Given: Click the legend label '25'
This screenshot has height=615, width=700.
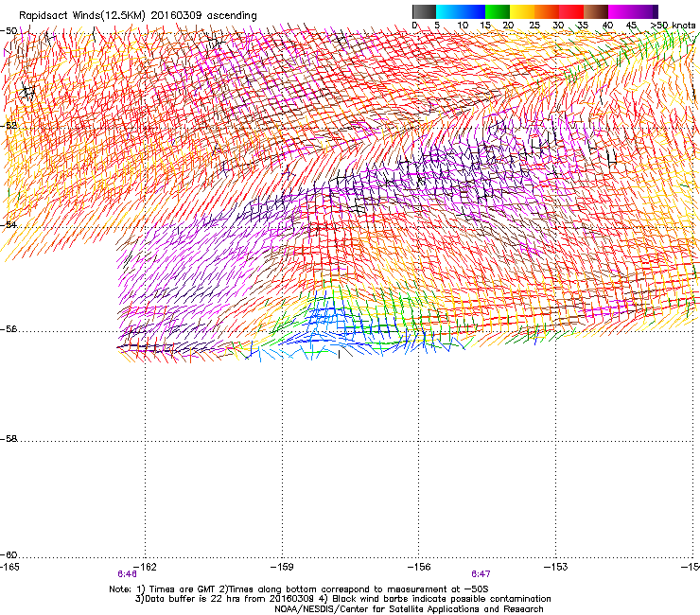Looking at the screenshot, I should tap(534, 25).
